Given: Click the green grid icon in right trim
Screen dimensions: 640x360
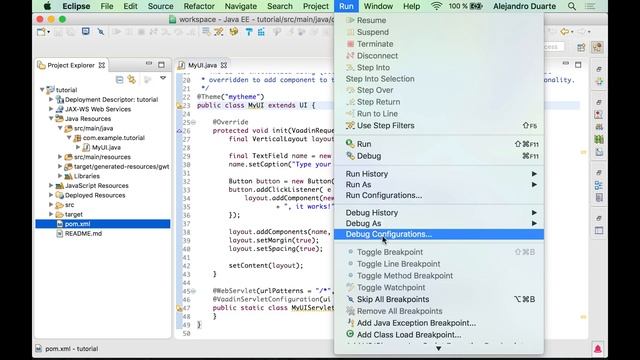Looking at the screenshot, I should pyautogui.click(x=599, y=140).
